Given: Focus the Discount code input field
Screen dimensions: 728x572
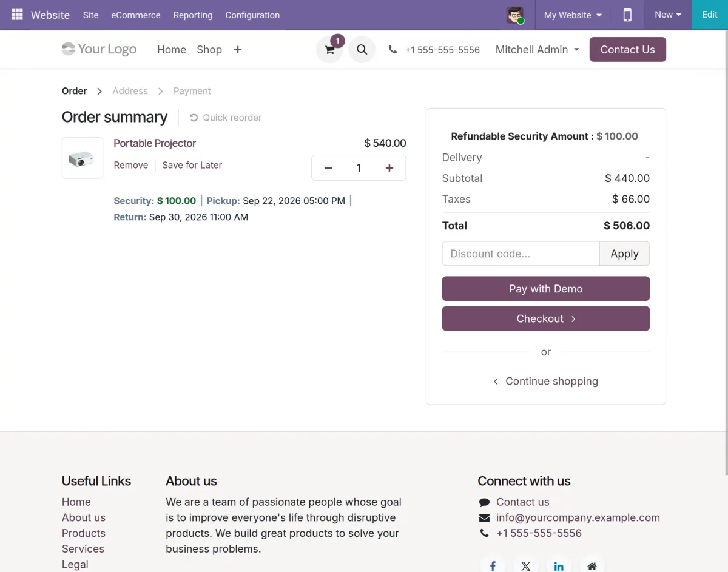Looking at the screenshot, I should (521, 254).
